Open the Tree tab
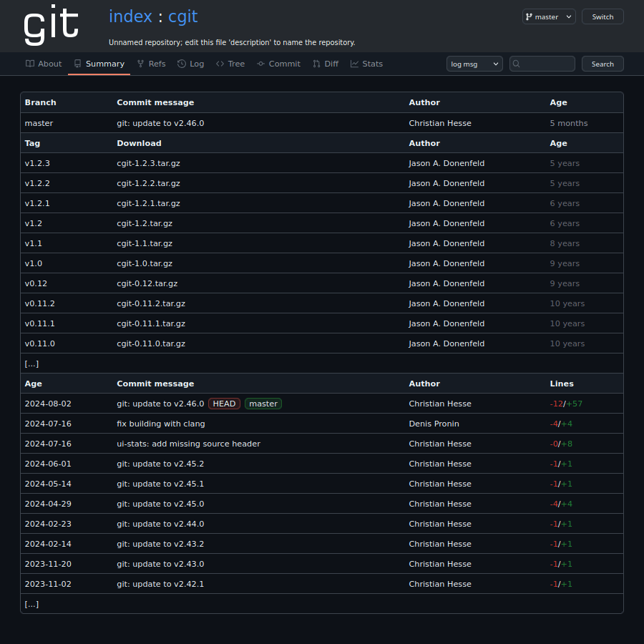The width and height of the screenshot is (644, 644). (230, 64)
